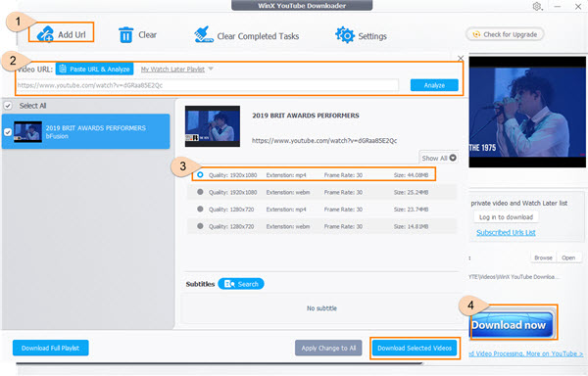Click the Add Url cloud icon
The height and width of the screenshot is (376, 588).
click(x=45, y=34)
